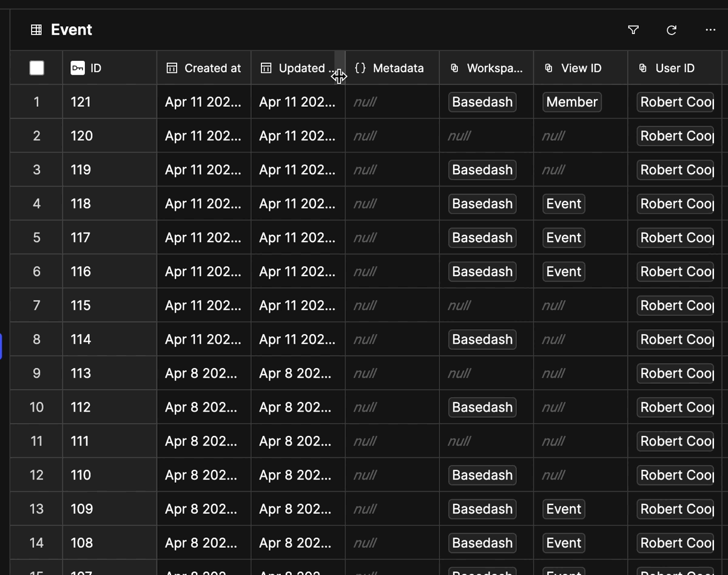Open the Event view link in row 4
728x575 pixels.
tap(564, 204)
